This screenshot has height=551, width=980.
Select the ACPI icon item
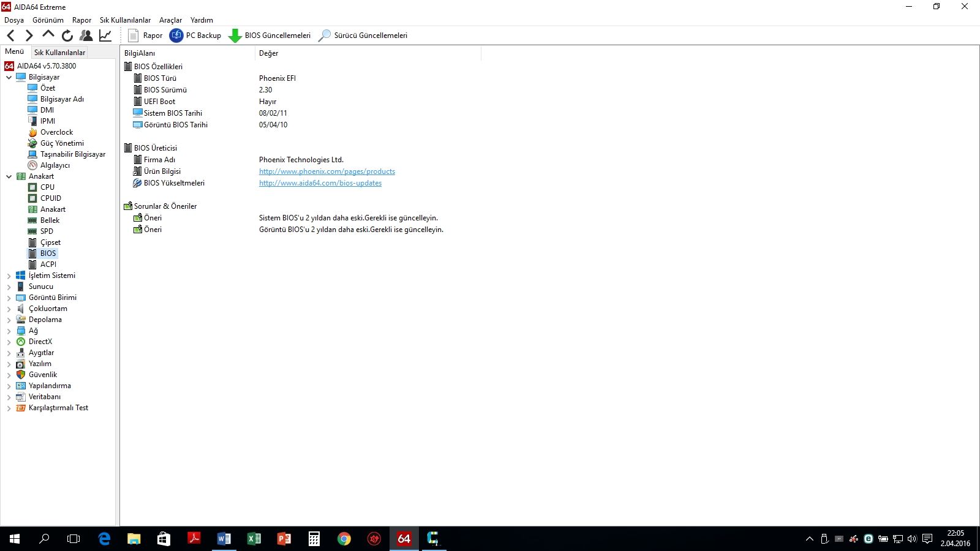(x=32, y=264)
